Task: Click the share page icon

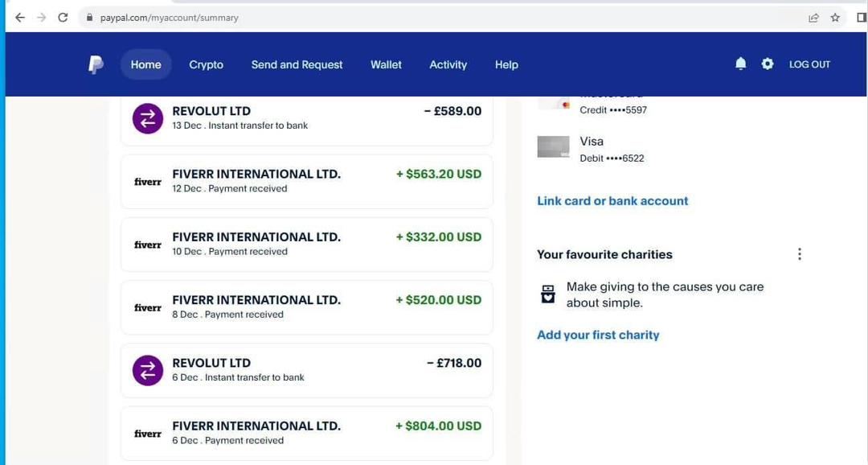Action: (x=813, y=18)
